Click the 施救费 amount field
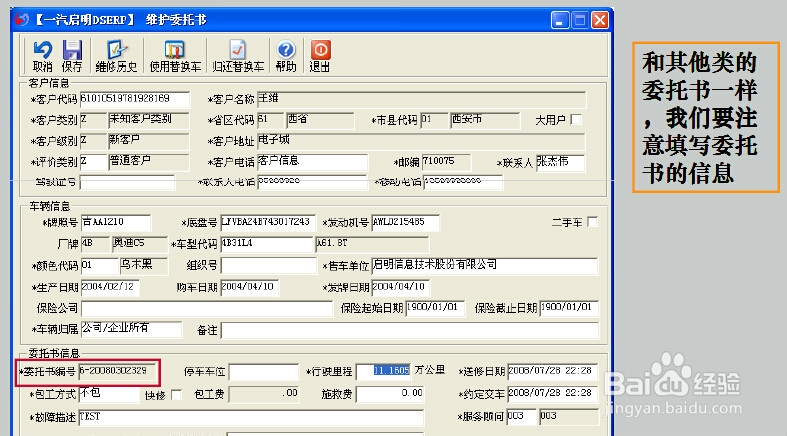Viewport: 787px width, 436px height. tap(390, 394)
